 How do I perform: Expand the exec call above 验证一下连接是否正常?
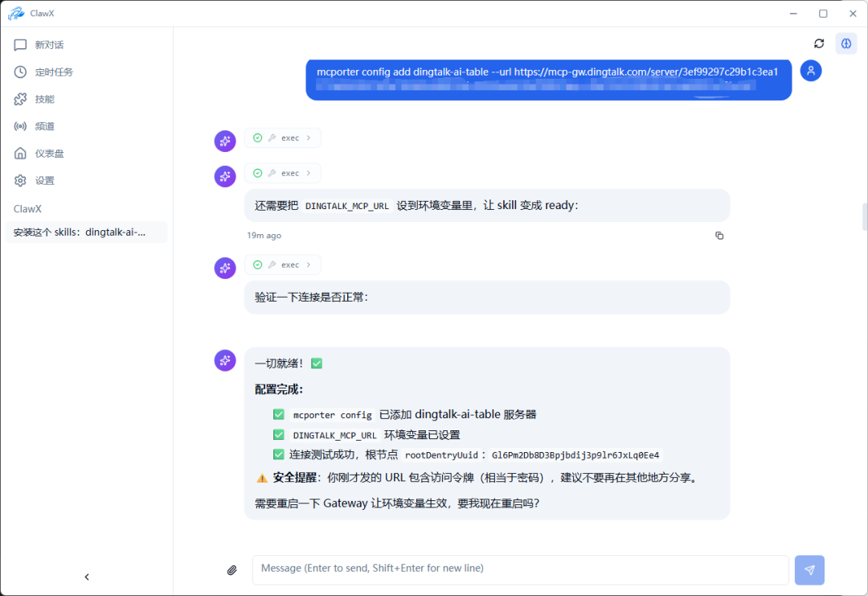(x=282, y=265)
